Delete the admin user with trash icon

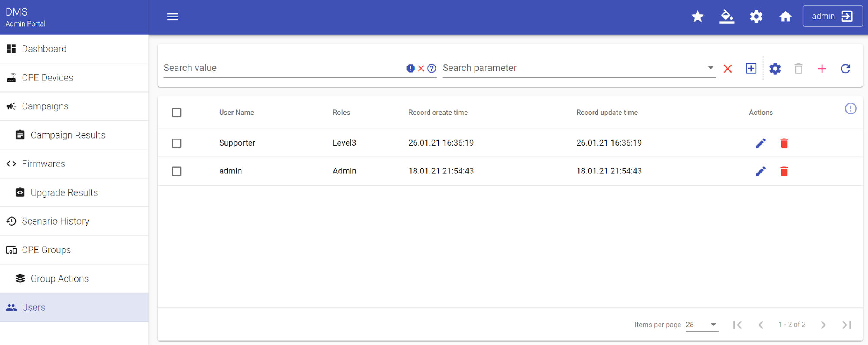(784, 171)
